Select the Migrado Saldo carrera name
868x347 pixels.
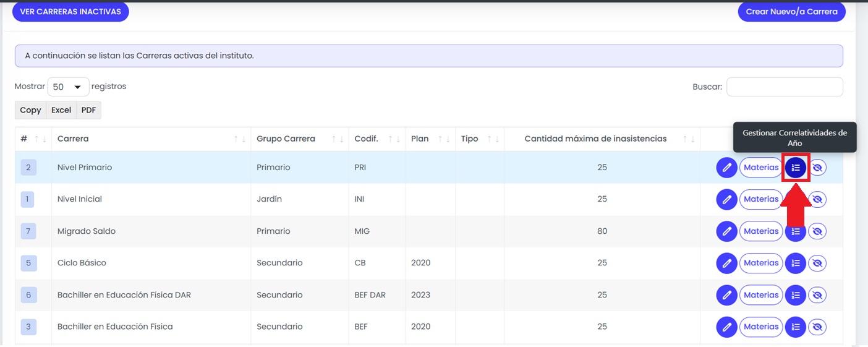tap(87, 231)
